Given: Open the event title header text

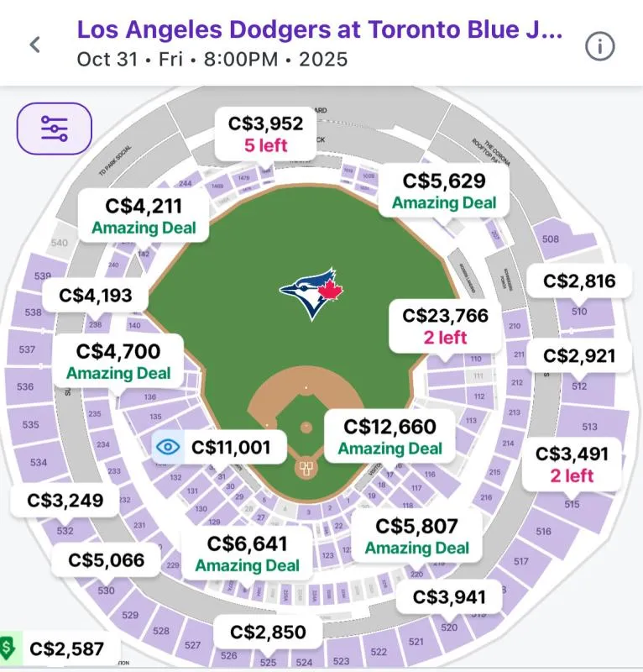Looking at the screenshot, I should click(320, 29).
